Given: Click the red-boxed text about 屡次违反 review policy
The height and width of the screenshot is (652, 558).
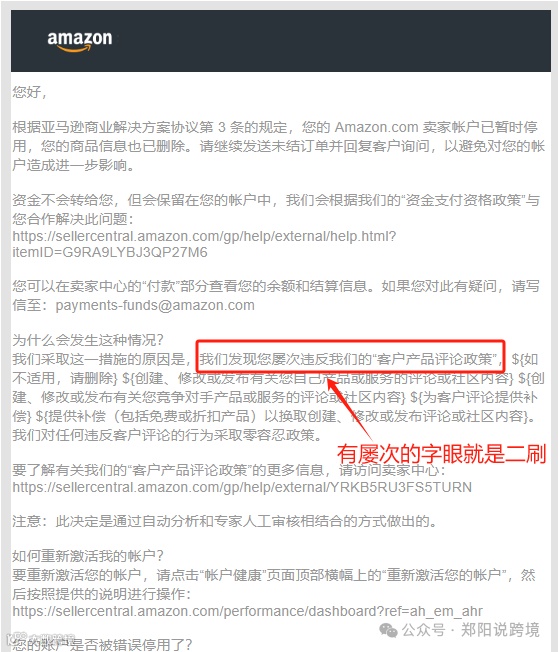Looking at the screenshot, I should [x=351, y=358].
